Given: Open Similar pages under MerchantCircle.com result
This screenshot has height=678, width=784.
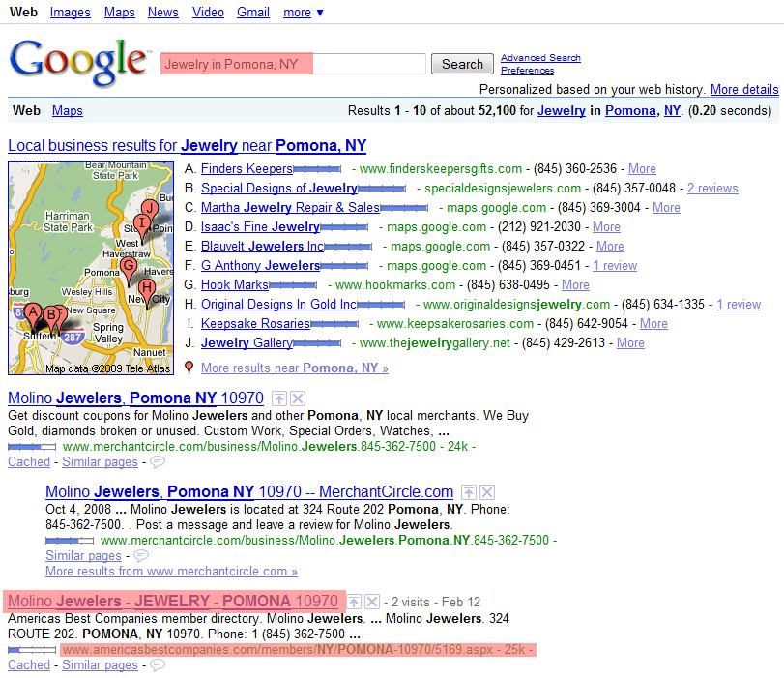Looking at the screenshot, I should (x=83, y=556).
